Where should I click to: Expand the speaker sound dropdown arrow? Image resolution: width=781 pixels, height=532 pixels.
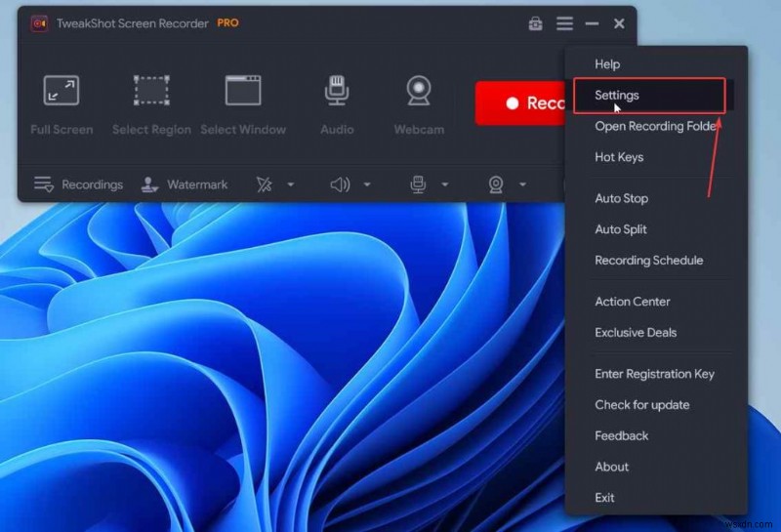367,184
